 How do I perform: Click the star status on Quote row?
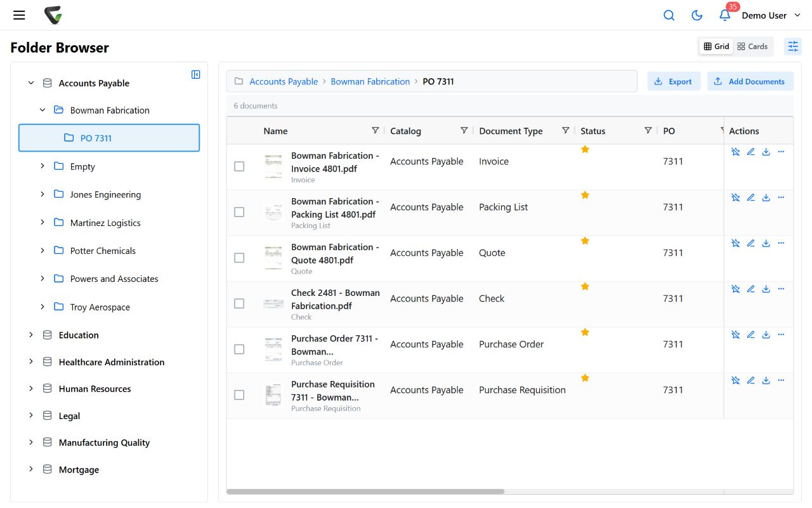[x=585, y=241]
